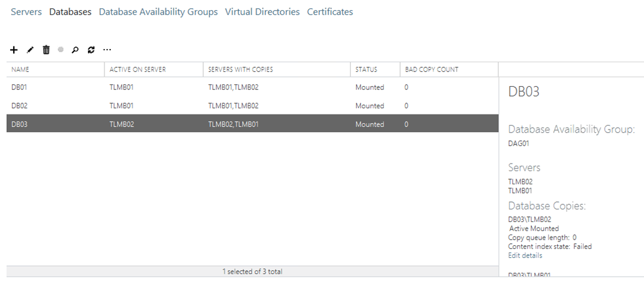Open the Certificates tab
Viewport: 644px width, 283px height.
[330, 12]
